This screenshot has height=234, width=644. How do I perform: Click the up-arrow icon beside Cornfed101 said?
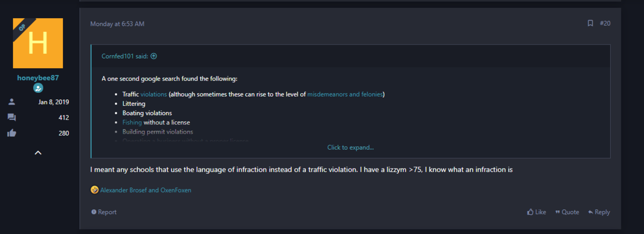point(153,56)
